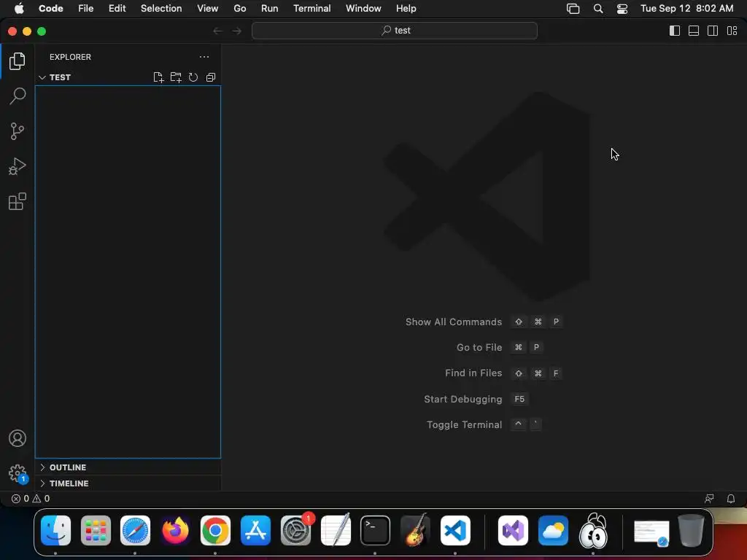Open the File menu

point(86,9)
